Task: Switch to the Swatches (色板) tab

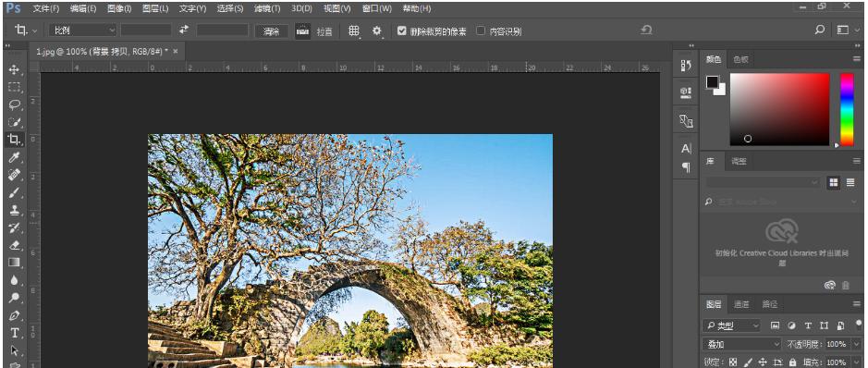Action: coord(740,59)
